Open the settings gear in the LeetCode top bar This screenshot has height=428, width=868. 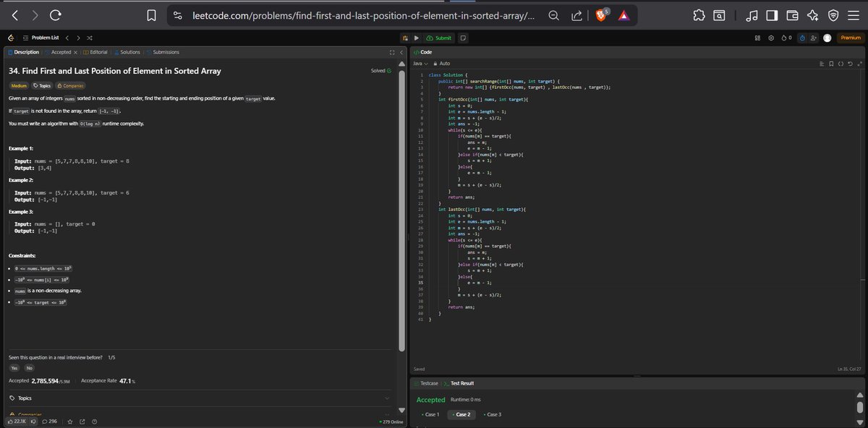tap(771, 38)
